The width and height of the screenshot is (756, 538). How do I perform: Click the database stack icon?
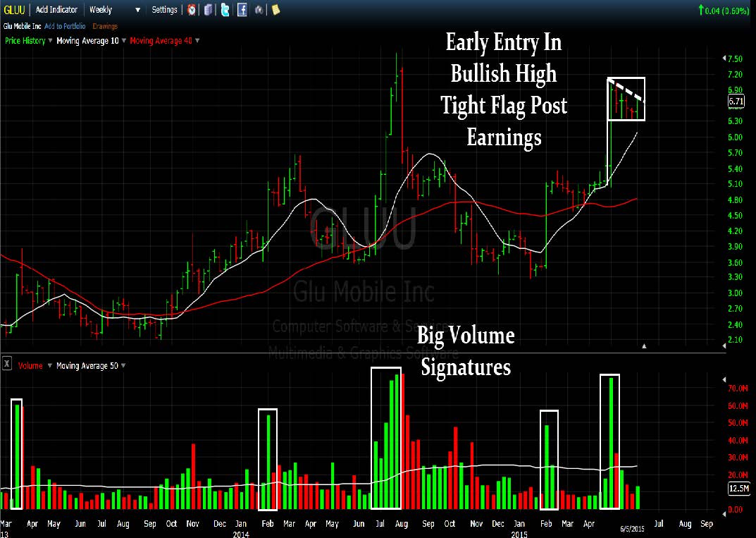[x=208, y=10]
